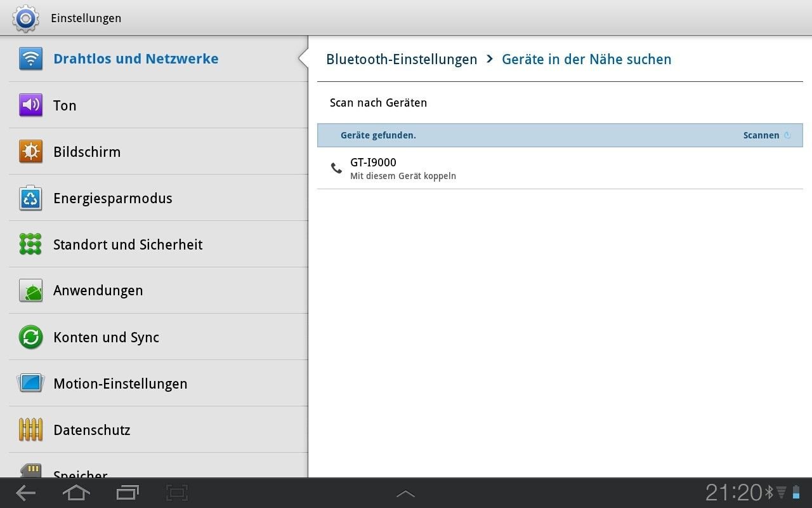This screenshot has height=508, width=812.
Task: Tap the Scan nach Geräten label
Action: [x=378, y=103]
